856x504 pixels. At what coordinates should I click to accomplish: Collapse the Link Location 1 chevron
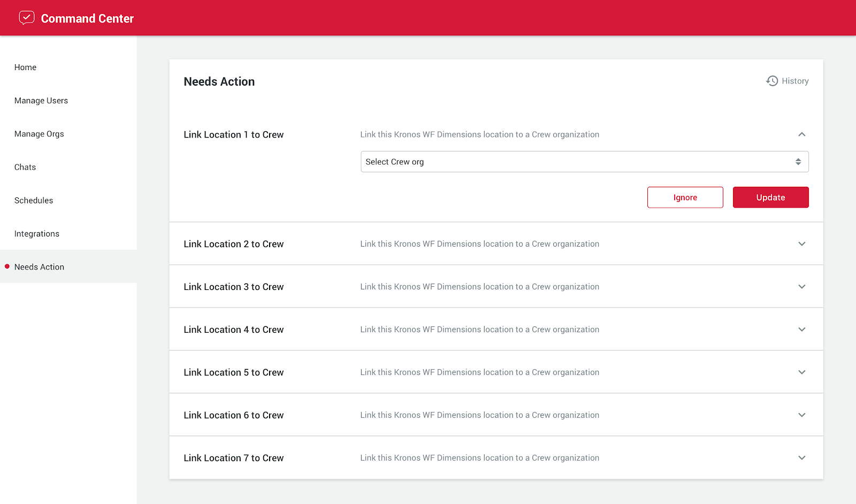click(802, 134)
